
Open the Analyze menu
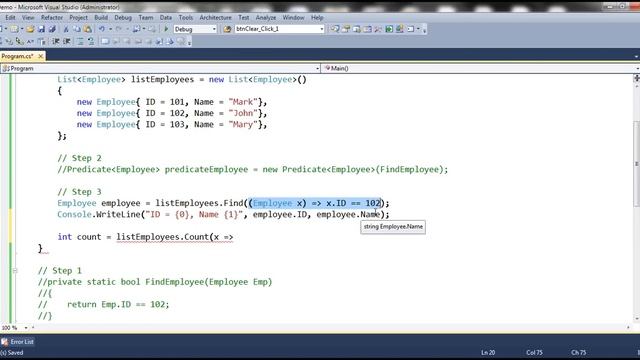pos(266,18)
